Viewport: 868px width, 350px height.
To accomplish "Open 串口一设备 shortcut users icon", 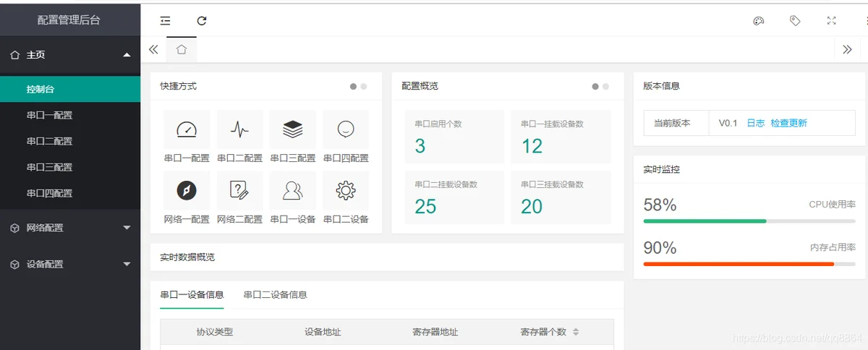I will coord(293,190).
